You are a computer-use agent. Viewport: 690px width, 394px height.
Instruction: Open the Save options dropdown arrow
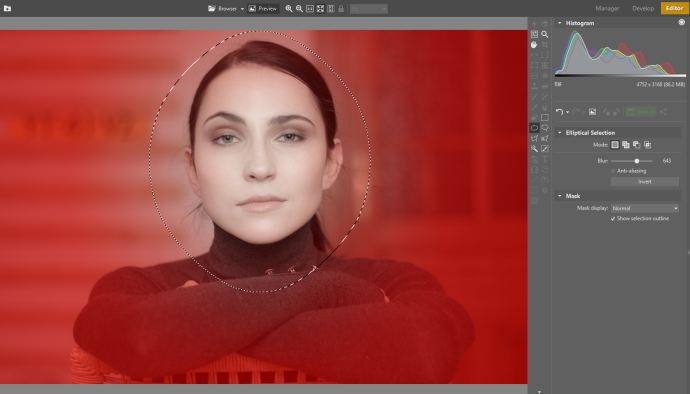point(653,112)
